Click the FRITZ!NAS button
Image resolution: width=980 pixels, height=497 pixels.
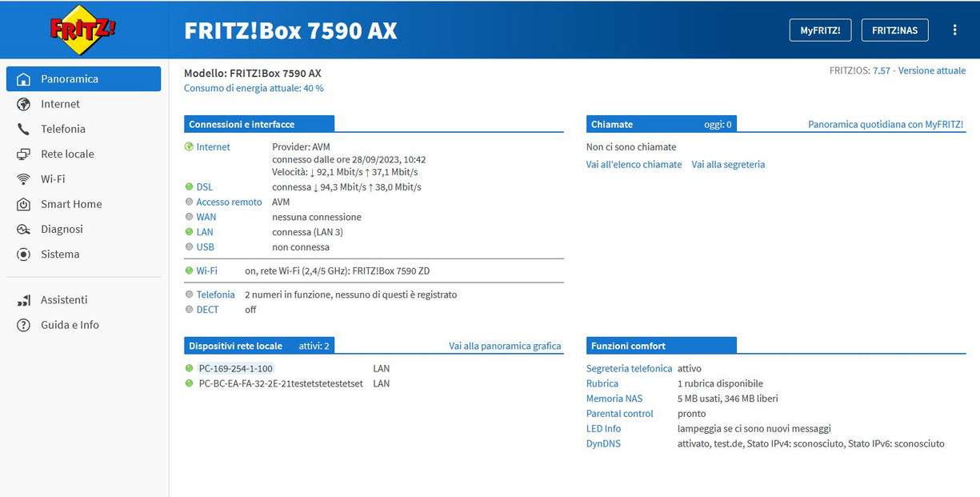[x=894, y=30]
